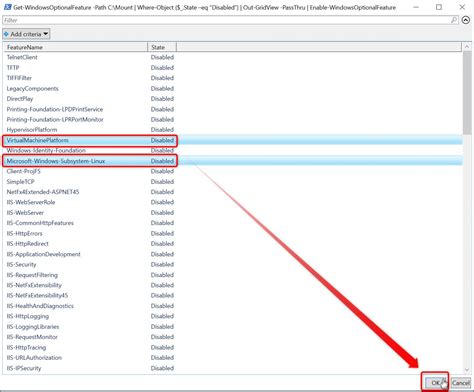Click the Disabled state of TelnetClient
474x392 pixels.
[162, 57]
